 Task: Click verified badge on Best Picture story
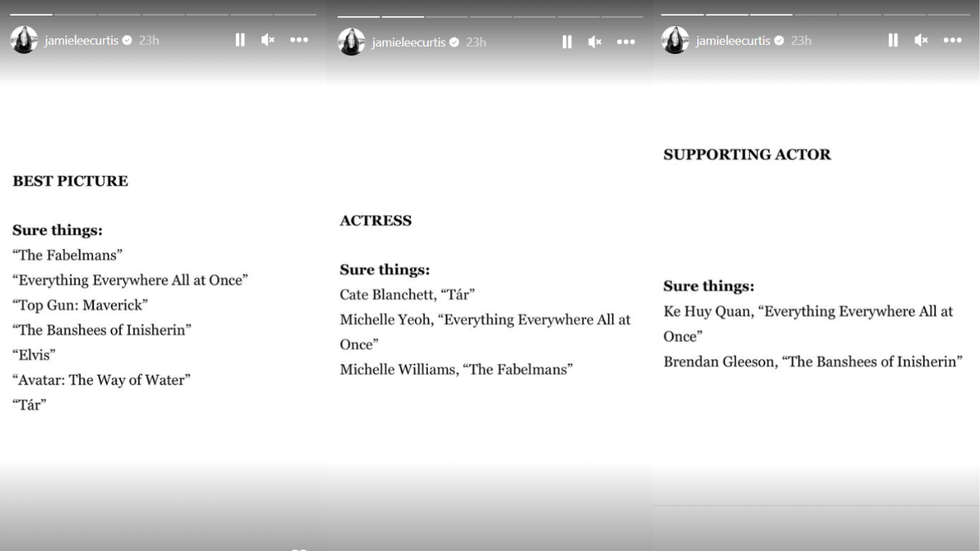point(127,40)
